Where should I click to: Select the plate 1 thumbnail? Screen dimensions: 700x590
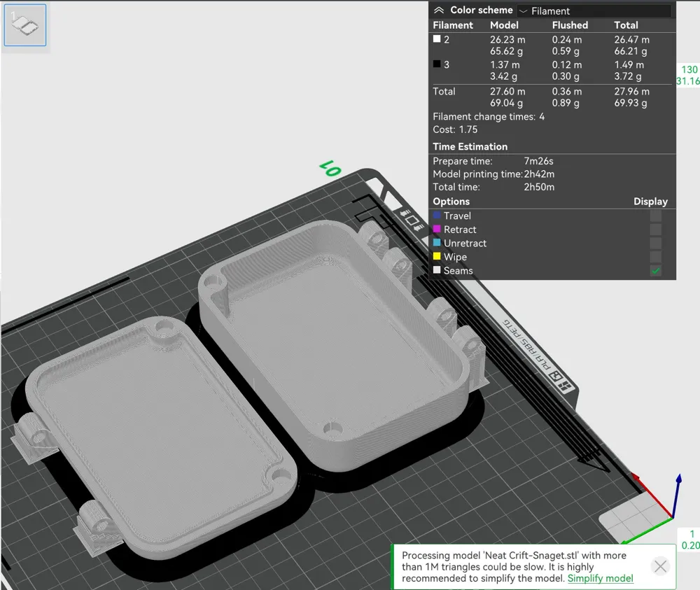25,25
